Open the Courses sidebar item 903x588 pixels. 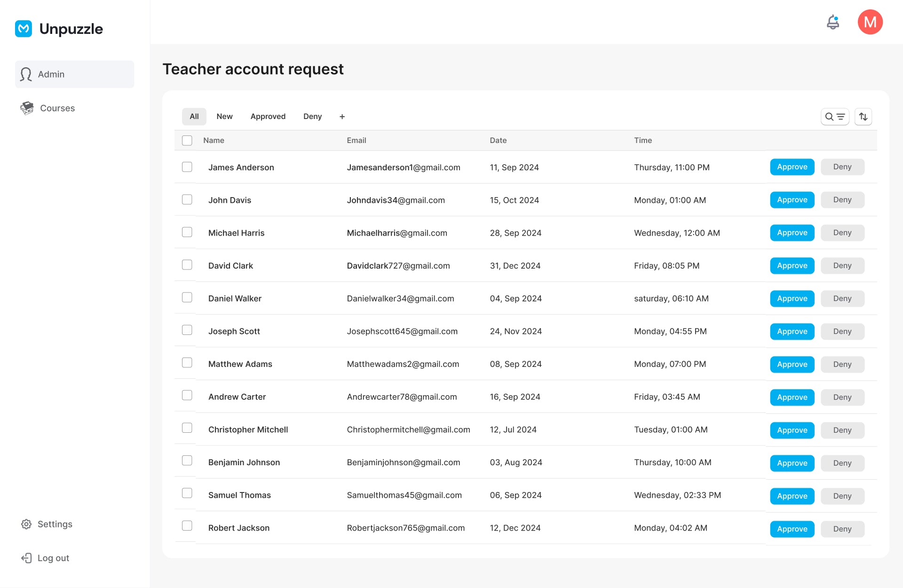57,108
